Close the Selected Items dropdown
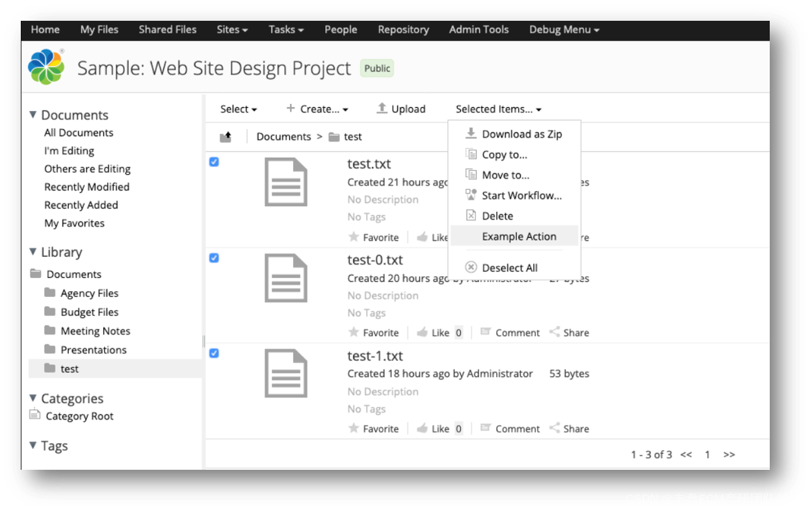The image size is (812, 512). (499, 109)
